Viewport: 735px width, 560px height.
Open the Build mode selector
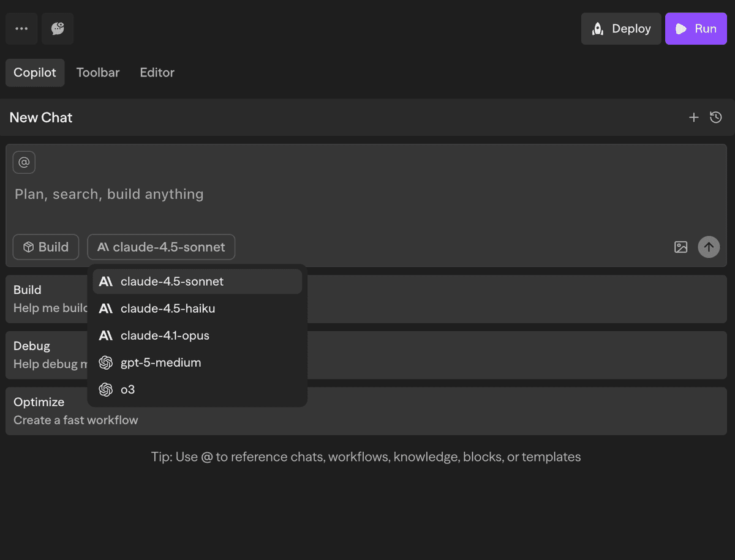point(46,247)
